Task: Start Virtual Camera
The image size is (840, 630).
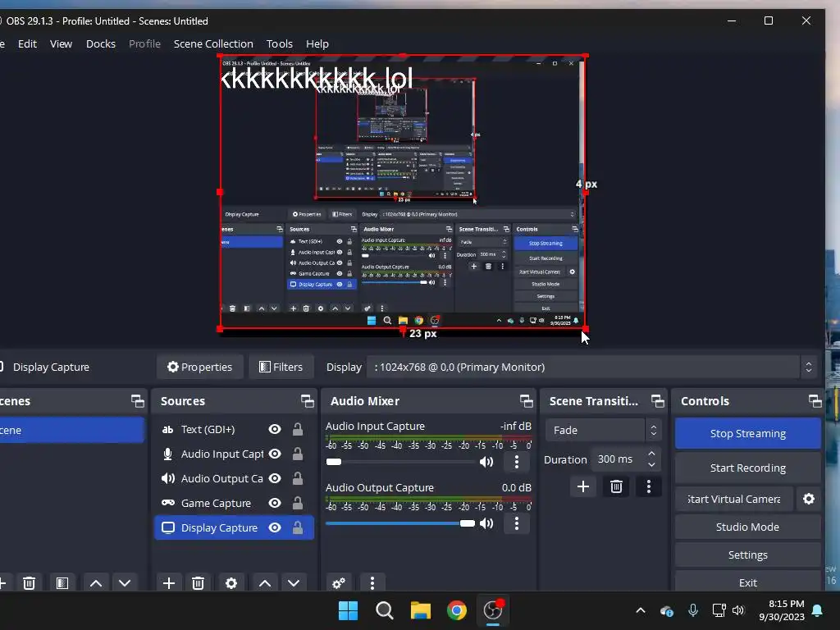Action: (734, 500)
